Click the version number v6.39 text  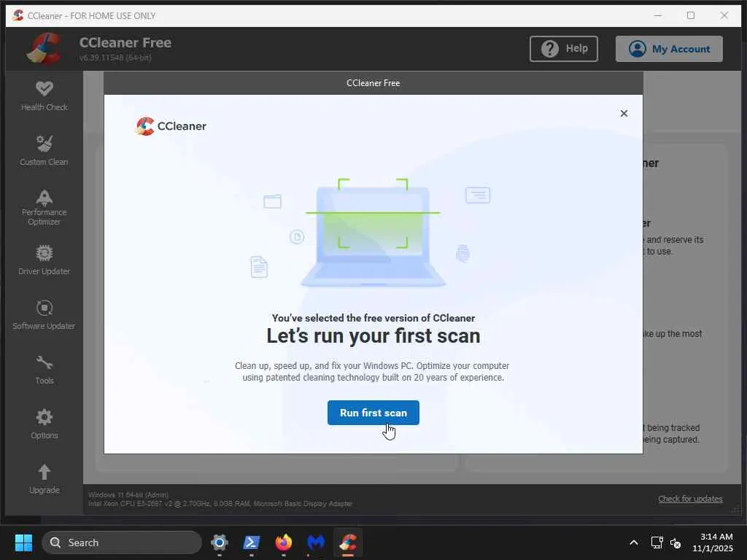(115, 58)
